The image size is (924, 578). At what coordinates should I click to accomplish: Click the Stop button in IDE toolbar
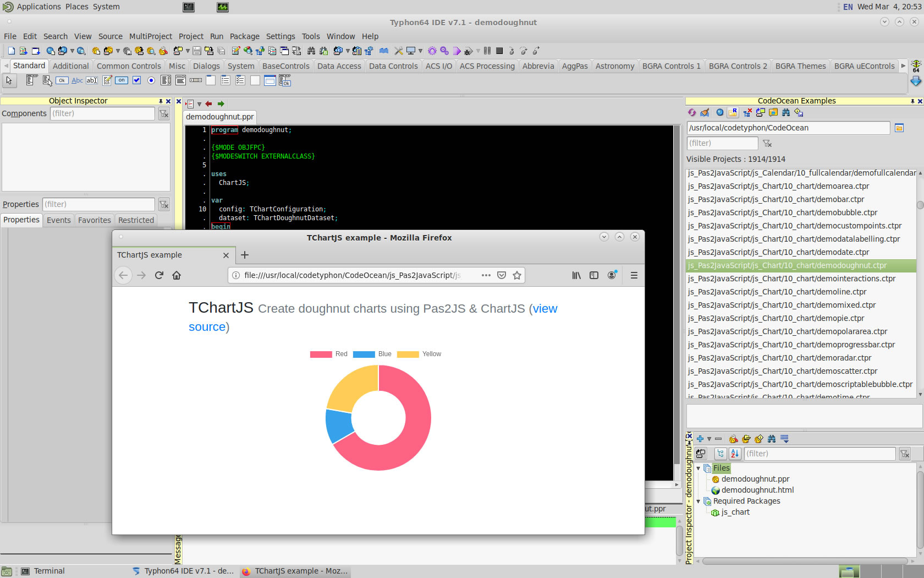[499, 51]
